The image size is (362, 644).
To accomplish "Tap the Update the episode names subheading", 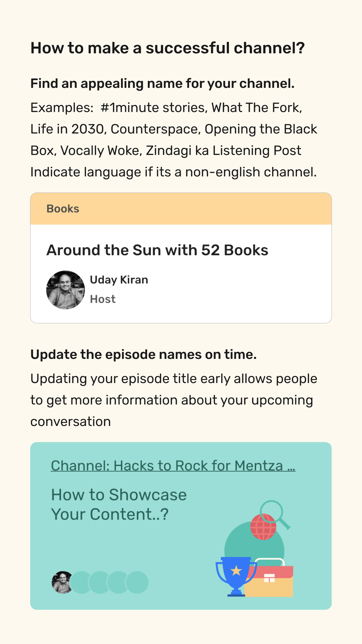I will coord(143,355).
